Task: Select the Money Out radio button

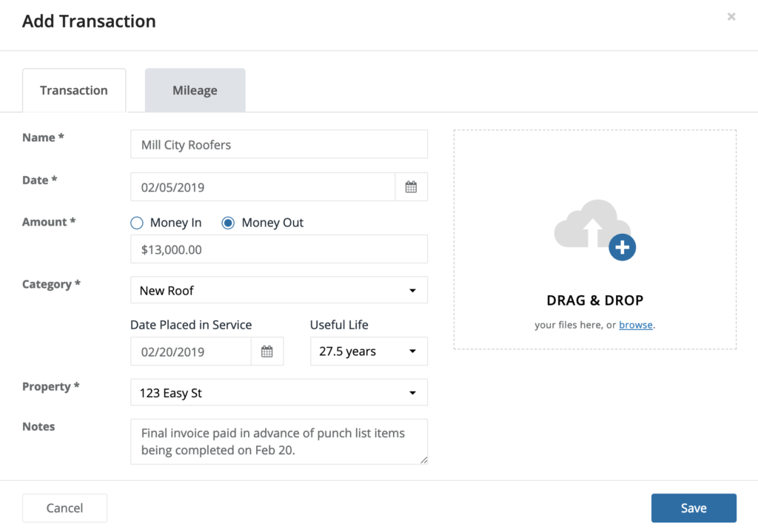Action: coord(228,223)
